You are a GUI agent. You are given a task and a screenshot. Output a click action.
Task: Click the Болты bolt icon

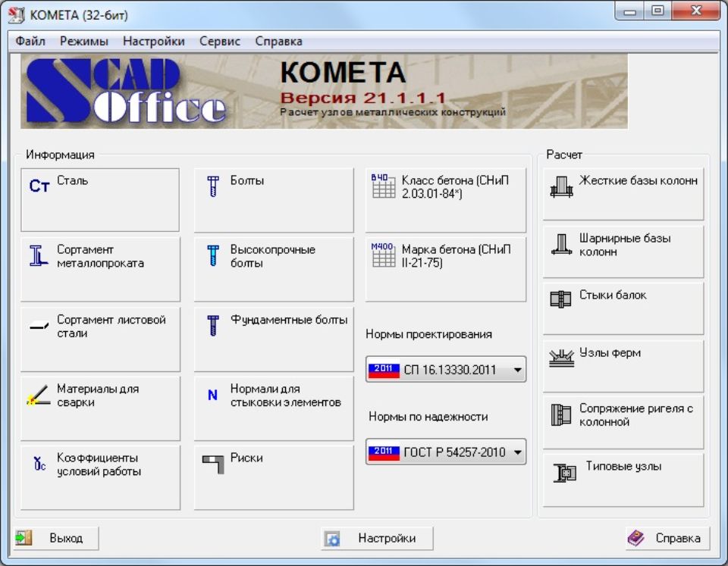point(213,186)
